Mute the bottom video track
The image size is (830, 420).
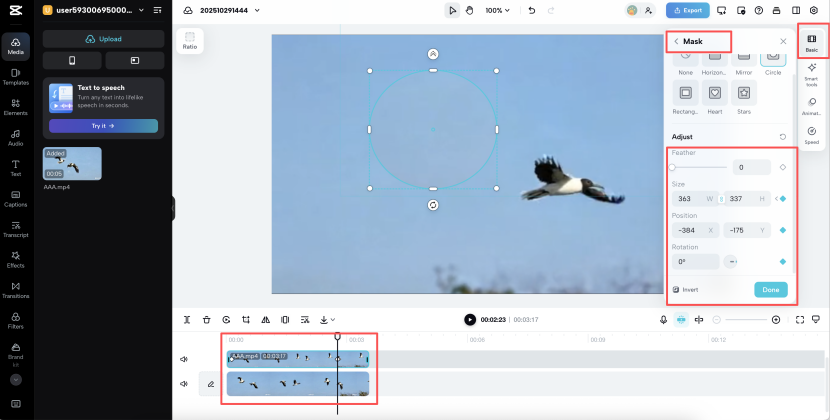click(184, 384)
